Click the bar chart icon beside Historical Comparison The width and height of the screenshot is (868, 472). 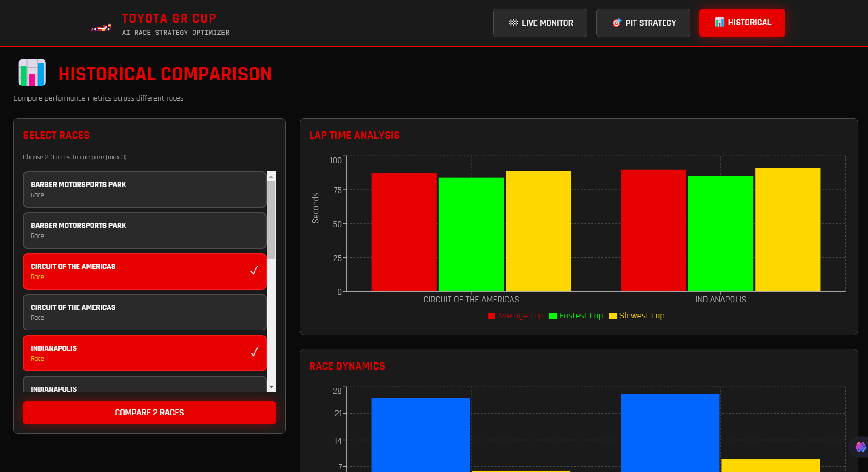coord(32,73)
